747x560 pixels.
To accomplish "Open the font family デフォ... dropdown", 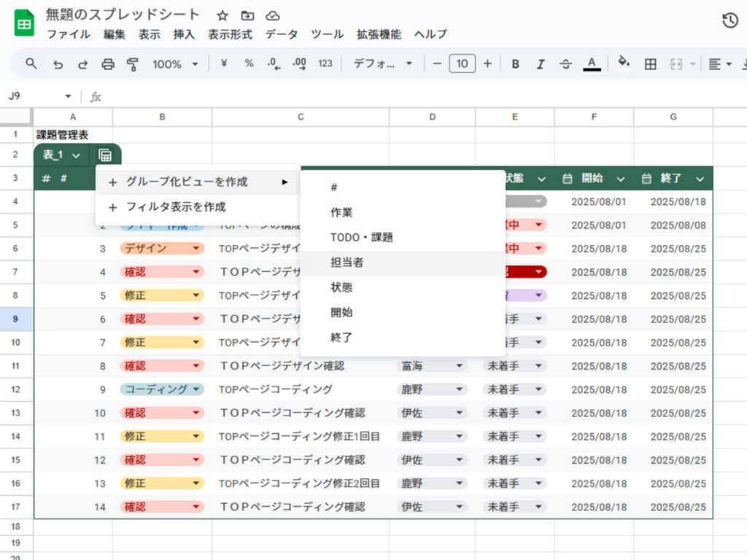I will [382, 63].
